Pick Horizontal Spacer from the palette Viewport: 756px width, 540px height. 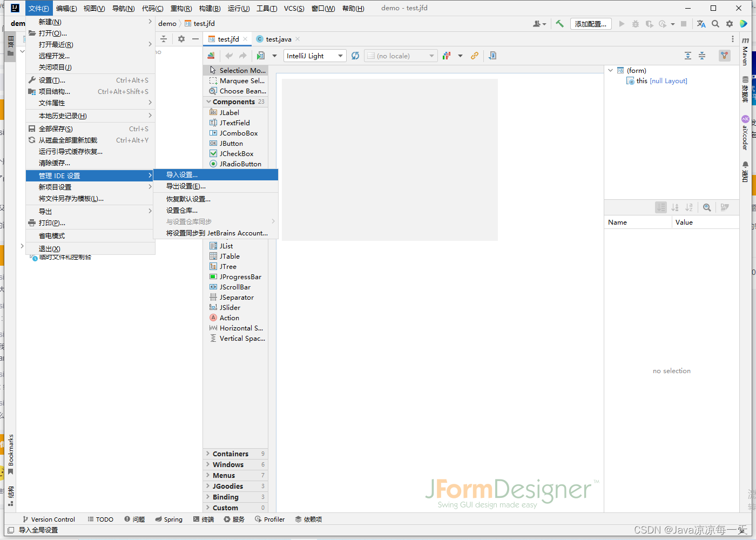click(x=236, y=328)
